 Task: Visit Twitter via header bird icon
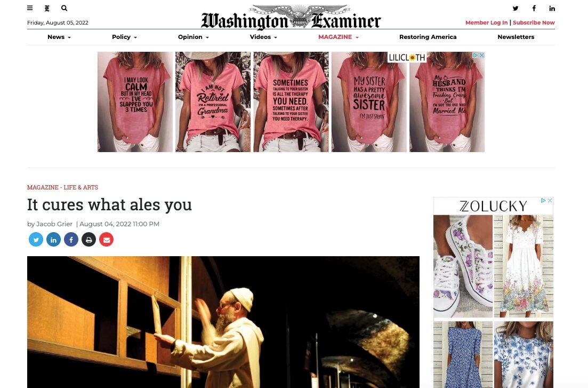(x=515, y=8)
